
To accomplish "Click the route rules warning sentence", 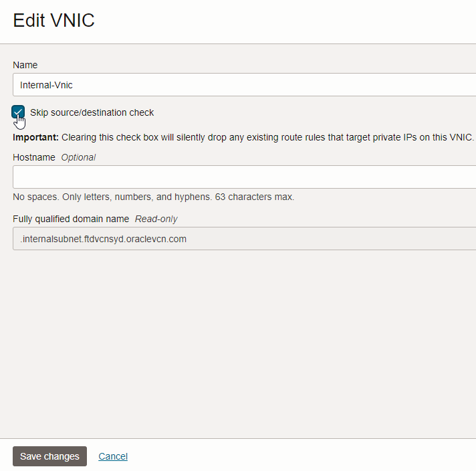I will (x=267, y=137).
